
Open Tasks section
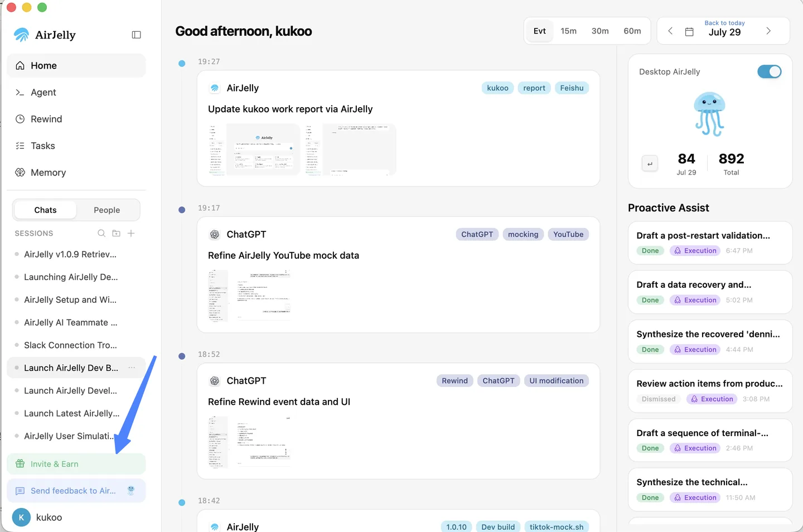coord(76,146)
